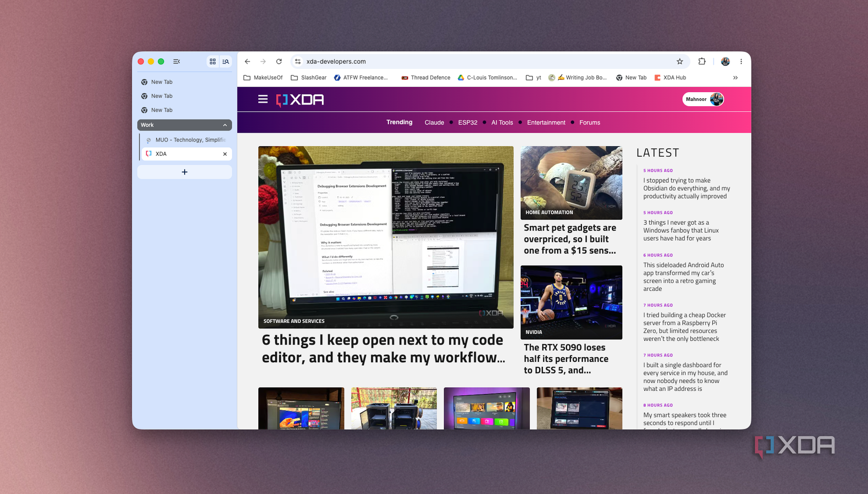868x494 pixels.
Task: Open the code editor article thumbnail
Action: click(x=386, y=237)
